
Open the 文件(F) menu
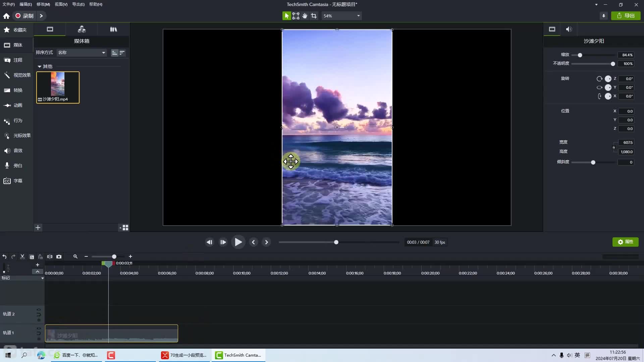tap(9, 4)
